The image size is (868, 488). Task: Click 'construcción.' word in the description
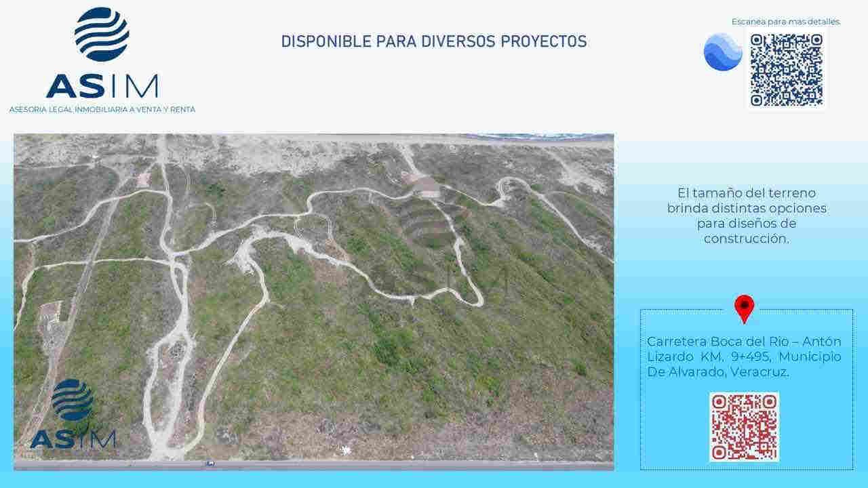[x=747, y=239]
